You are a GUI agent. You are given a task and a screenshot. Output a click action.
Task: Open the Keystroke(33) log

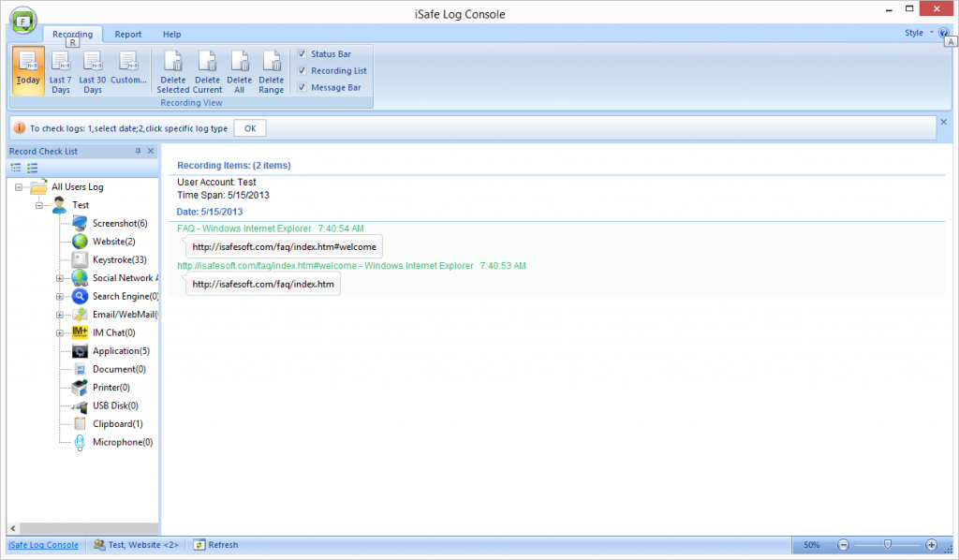point(119,259)
